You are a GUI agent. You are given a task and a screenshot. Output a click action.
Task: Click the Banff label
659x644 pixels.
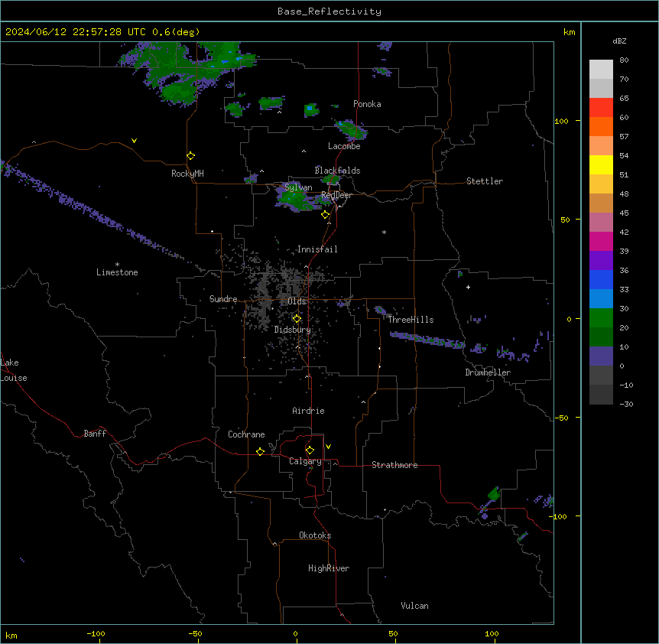click(x=95, y=434)
